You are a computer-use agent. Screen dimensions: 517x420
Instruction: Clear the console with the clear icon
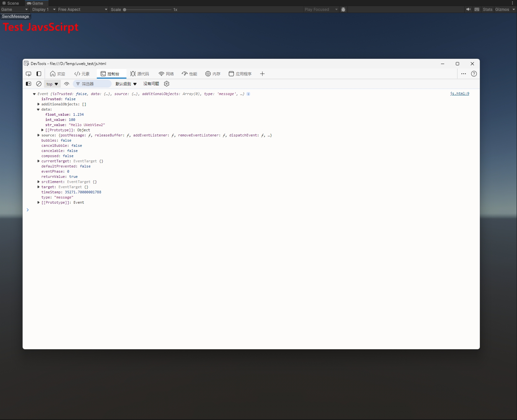(39, 84)
